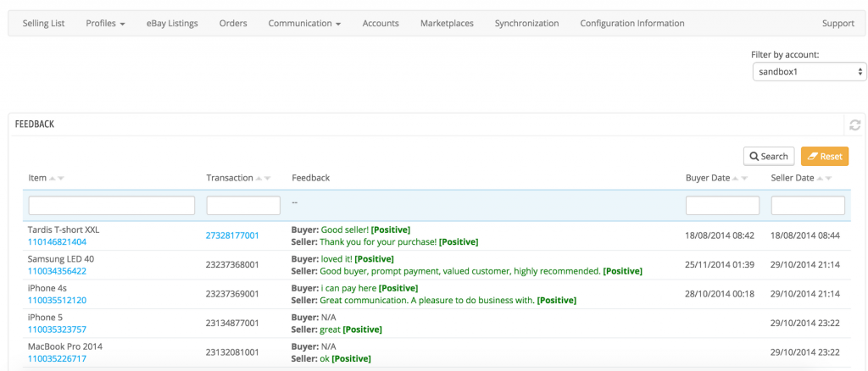Click seller feedback 'Thank you for your purchase!'
This screenshot has height=371, width=868.
(x=379, y=241)
